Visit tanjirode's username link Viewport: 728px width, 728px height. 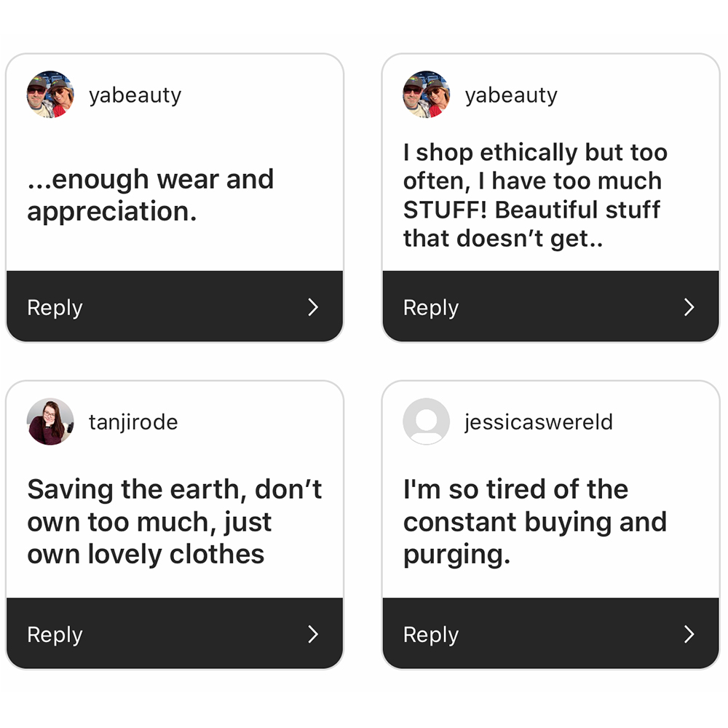tap(133, 422)
